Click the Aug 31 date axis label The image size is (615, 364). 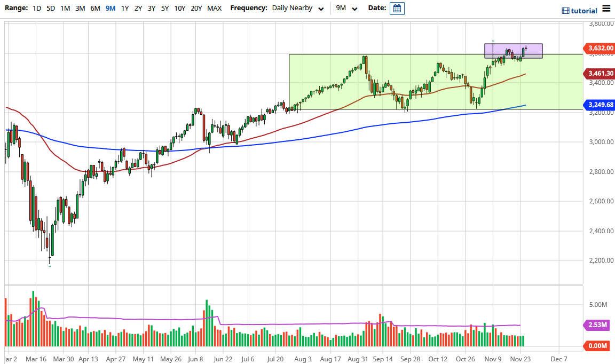358,359
